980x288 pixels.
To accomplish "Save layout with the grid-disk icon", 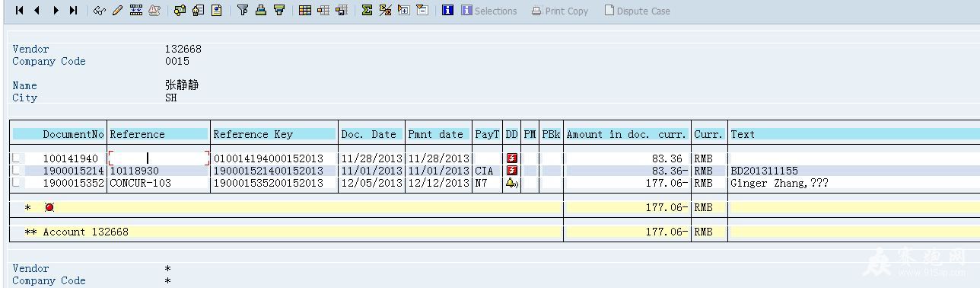I will point(342,10).
